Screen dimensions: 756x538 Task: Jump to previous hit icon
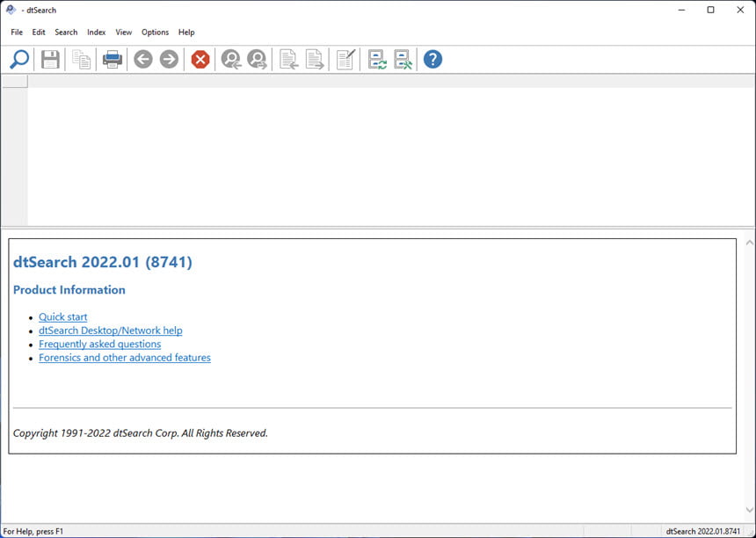(x=231, y=60)
